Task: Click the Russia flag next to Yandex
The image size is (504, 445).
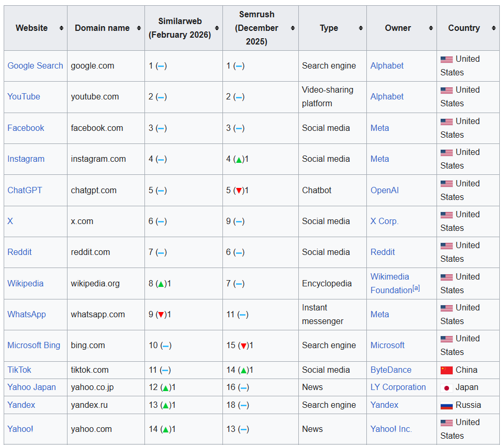Action: [x=446, y=405]
